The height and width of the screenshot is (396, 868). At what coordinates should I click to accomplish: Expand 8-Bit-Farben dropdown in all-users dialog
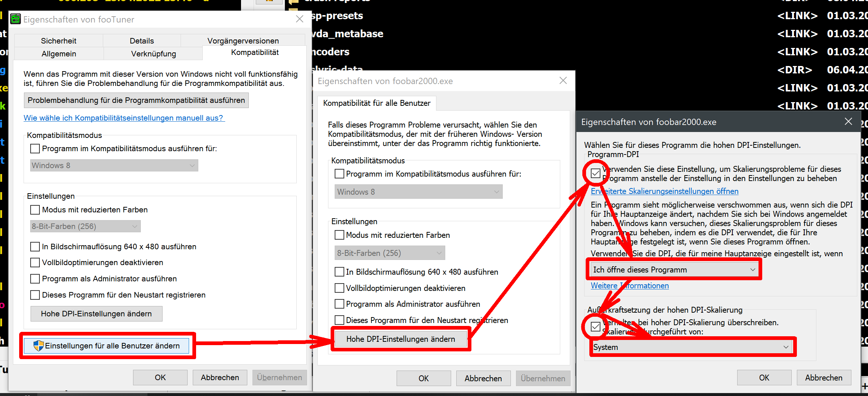tap(390, 253)
